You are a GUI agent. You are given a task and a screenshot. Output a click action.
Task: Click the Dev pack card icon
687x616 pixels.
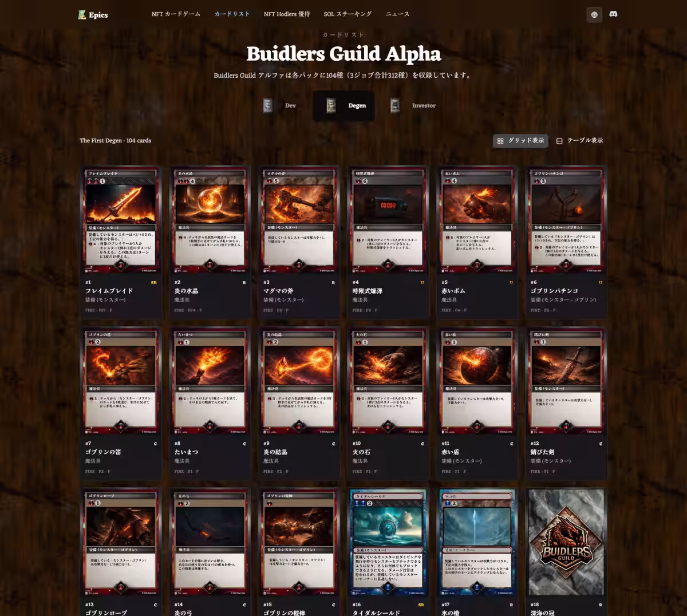coord(267,105)
